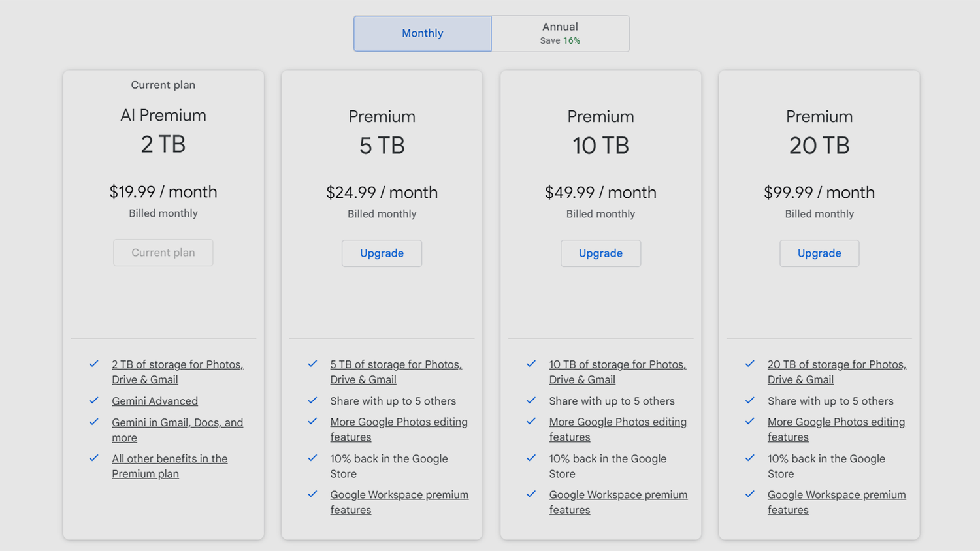Open All other benefits in Premium plan link
Screen dimensions: 980x551
(x=169, y=459)
